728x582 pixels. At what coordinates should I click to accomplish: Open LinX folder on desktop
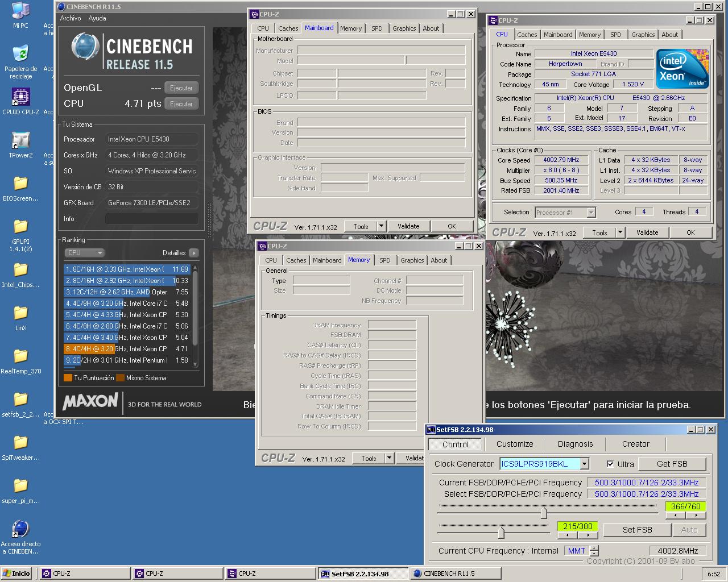pos(20,317)
